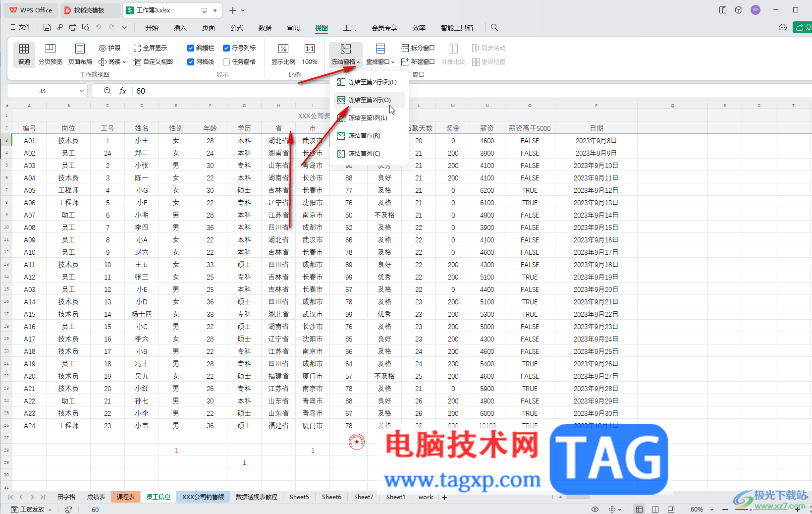Image resolution: width=812 pixels, height=514 pixels.
Task: Click the Name Box showing J3
Action: coord(43,91)
